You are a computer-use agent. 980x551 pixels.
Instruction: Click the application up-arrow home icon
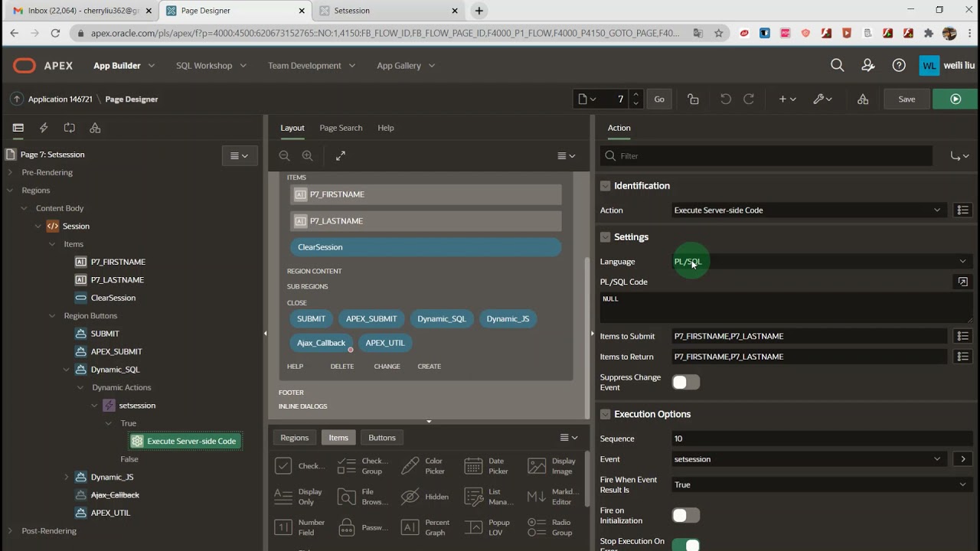pyautogui.click(x=17, y=99)
